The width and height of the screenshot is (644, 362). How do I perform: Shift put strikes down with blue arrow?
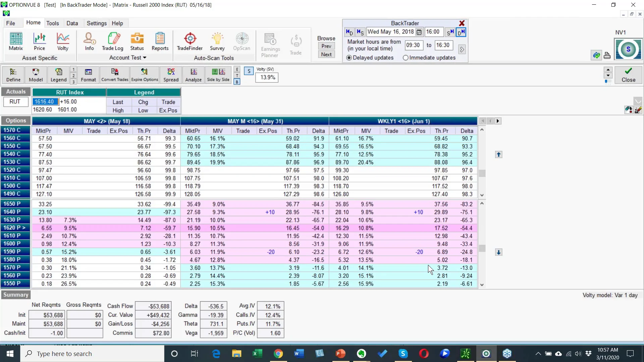click(499, 252)
